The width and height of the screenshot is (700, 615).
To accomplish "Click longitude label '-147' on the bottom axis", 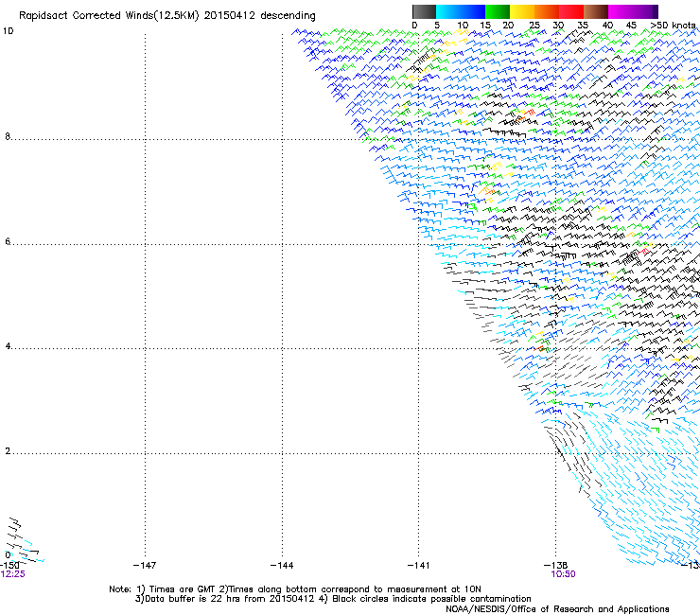I will [x=145, y=566].
